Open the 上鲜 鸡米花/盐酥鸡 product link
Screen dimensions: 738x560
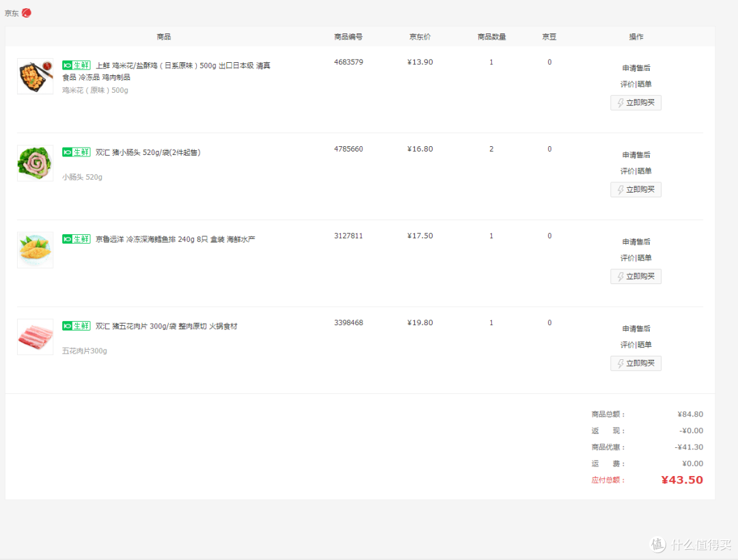[167, 72]
